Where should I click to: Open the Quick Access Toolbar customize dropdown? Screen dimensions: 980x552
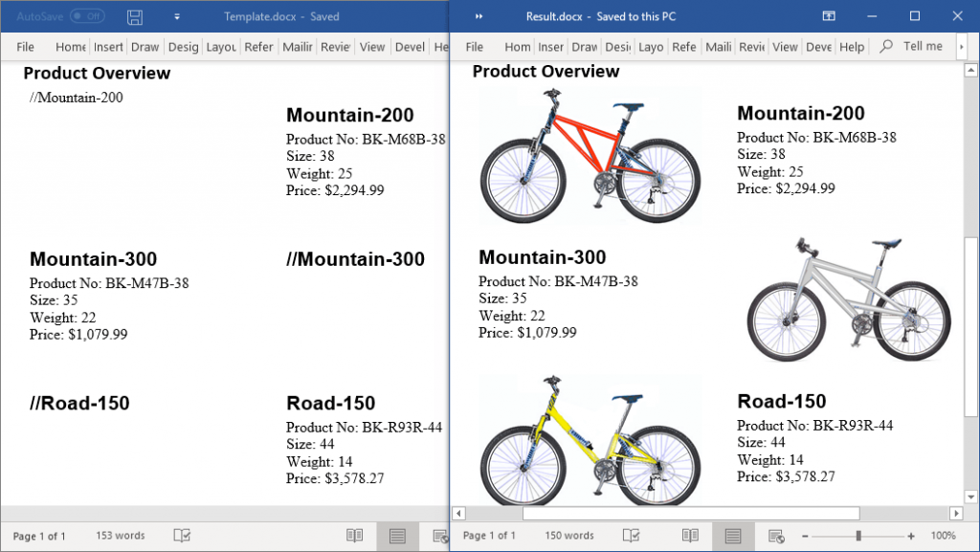pos(176,16)
